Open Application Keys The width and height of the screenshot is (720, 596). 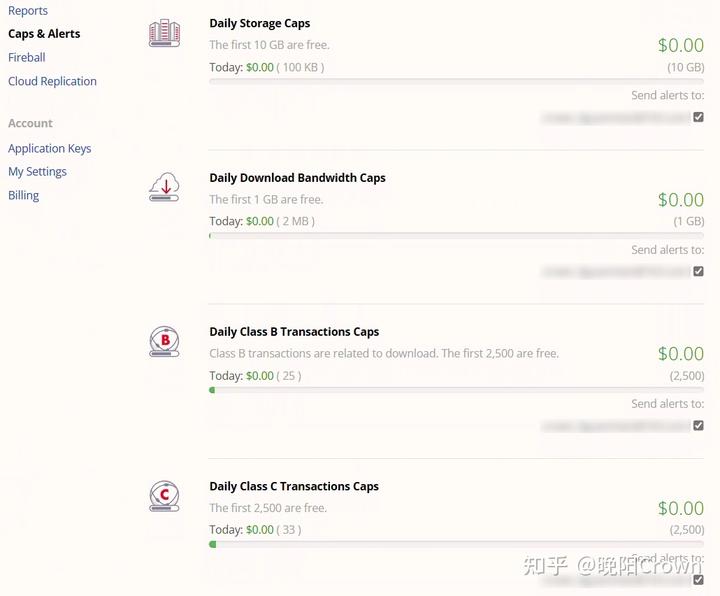(49, 149)
